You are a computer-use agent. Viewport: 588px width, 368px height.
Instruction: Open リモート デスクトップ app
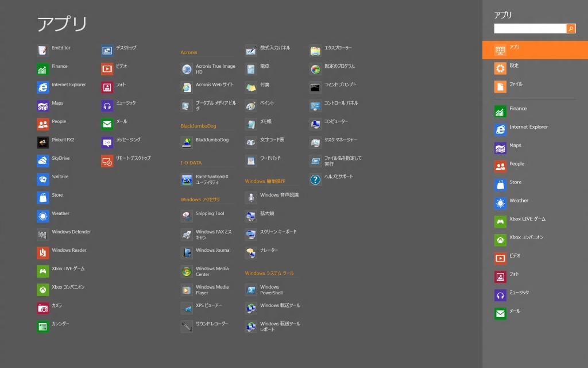pyautogui.click(x=107, y=161)
